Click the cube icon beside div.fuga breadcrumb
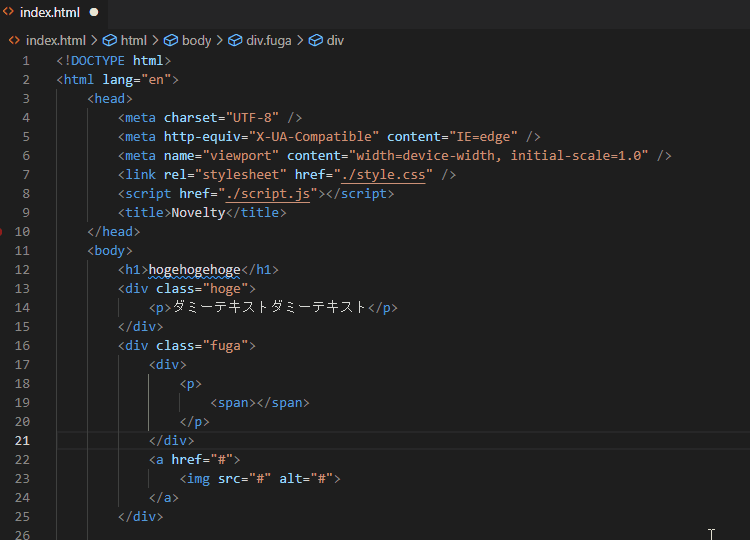Screen dimensions: 750x540 235,41
